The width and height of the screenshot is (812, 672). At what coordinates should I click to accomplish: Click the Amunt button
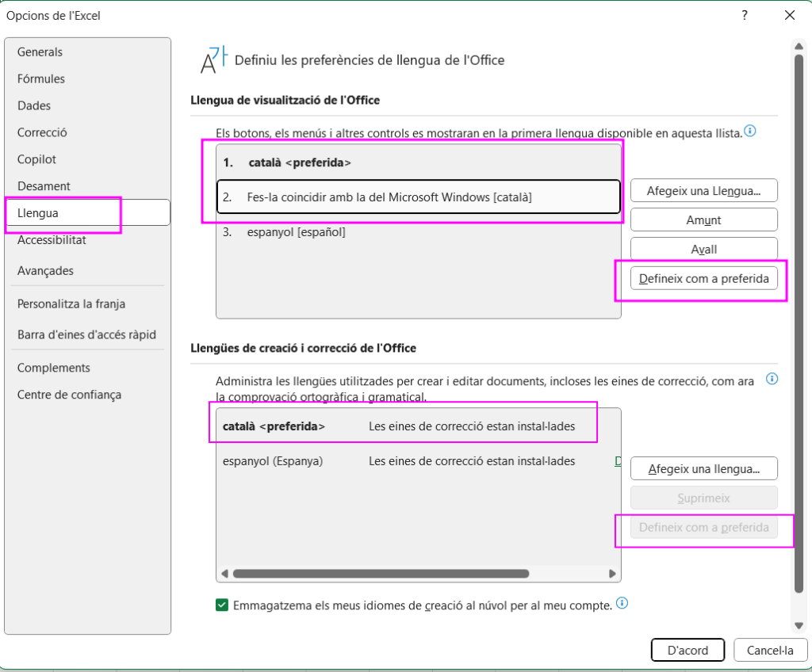click(704, 220)
